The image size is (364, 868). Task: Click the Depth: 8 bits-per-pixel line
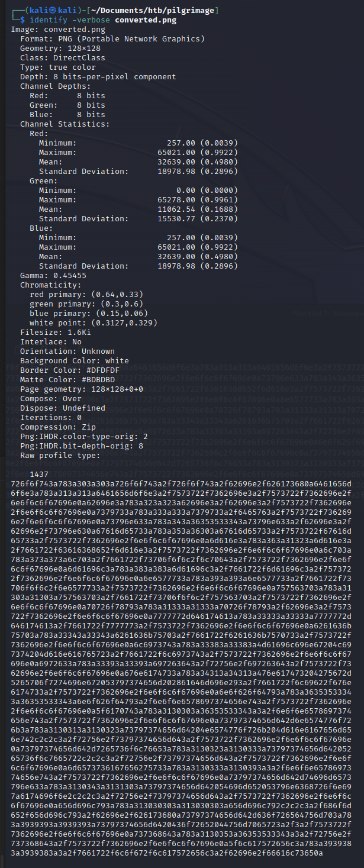tap(98, 77)
